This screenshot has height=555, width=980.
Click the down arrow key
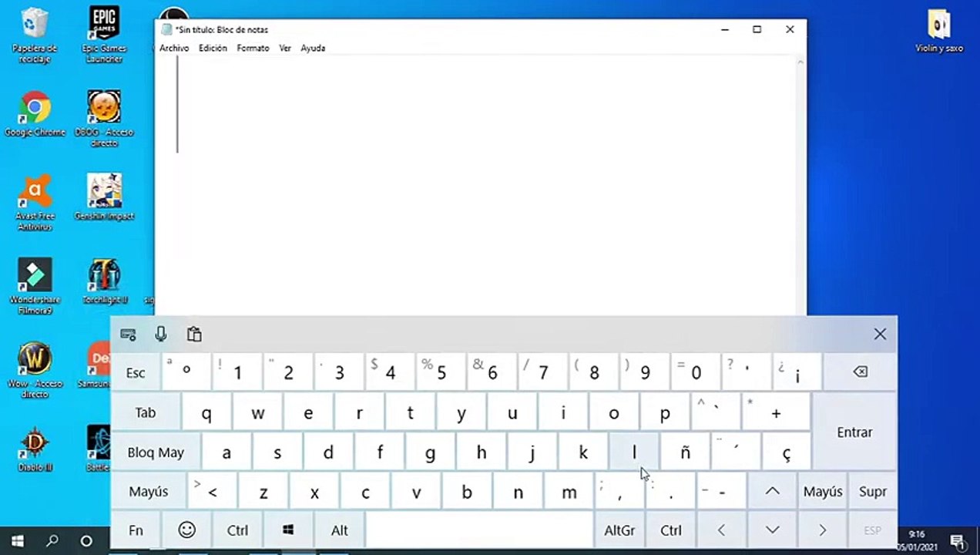pyautogui.click(x=772, y=530)
